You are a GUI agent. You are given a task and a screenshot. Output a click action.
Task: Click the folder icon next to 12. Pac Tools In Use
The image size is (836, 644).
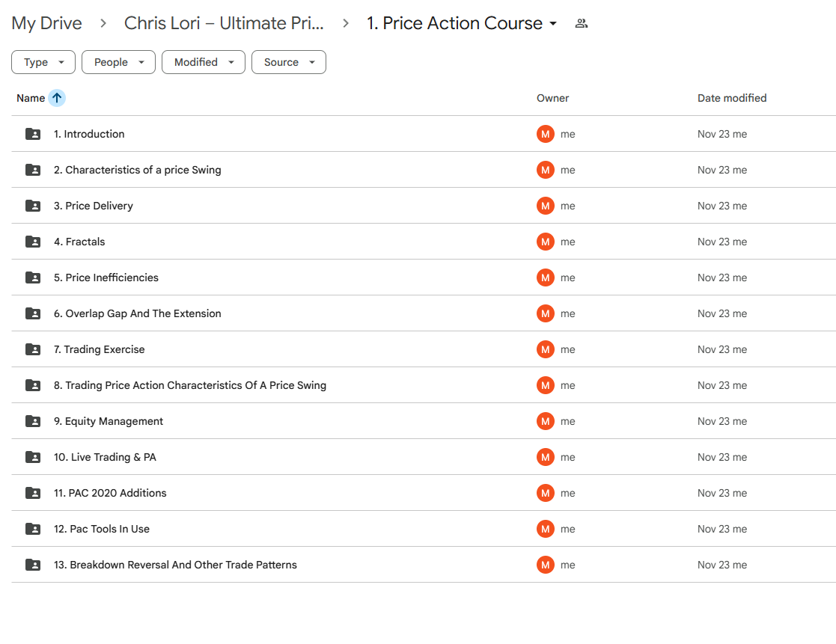point(33,530)
